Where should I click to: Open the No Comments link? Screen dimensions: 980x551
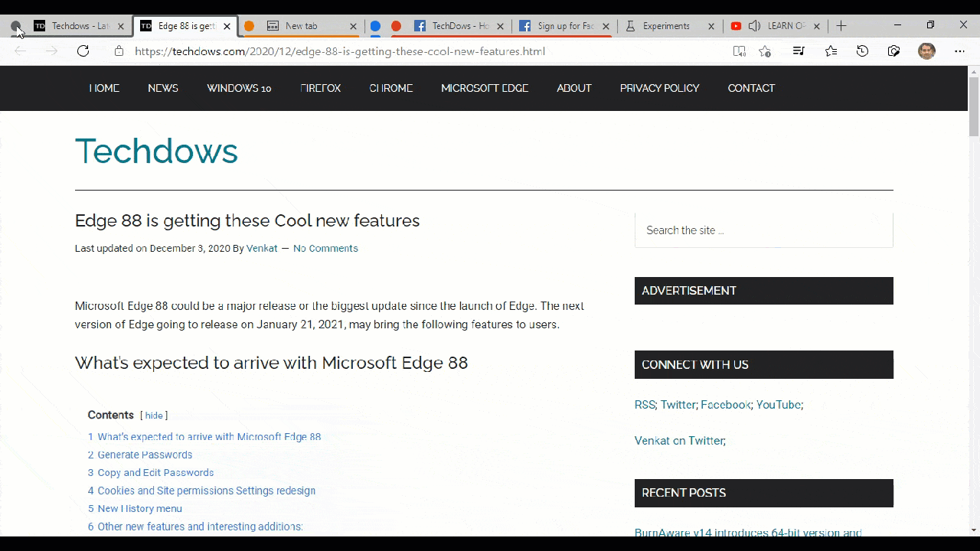click(x=325, y=248)
